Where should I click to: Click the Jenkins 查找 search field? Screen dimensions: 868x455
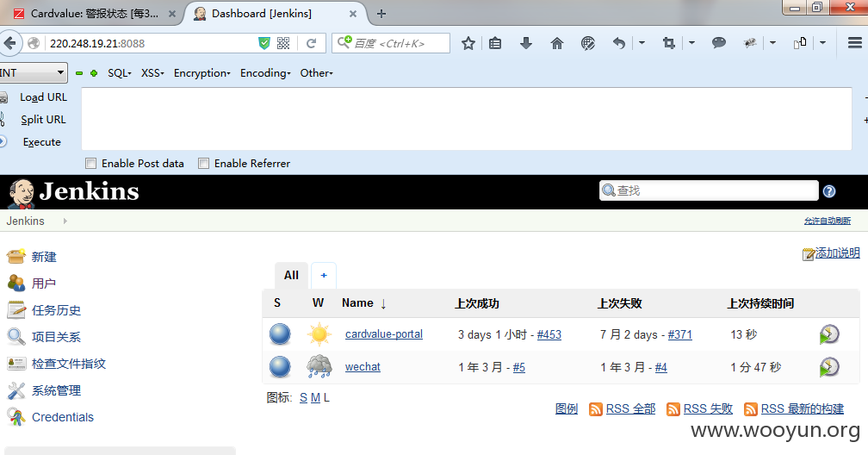click(709, 190)
